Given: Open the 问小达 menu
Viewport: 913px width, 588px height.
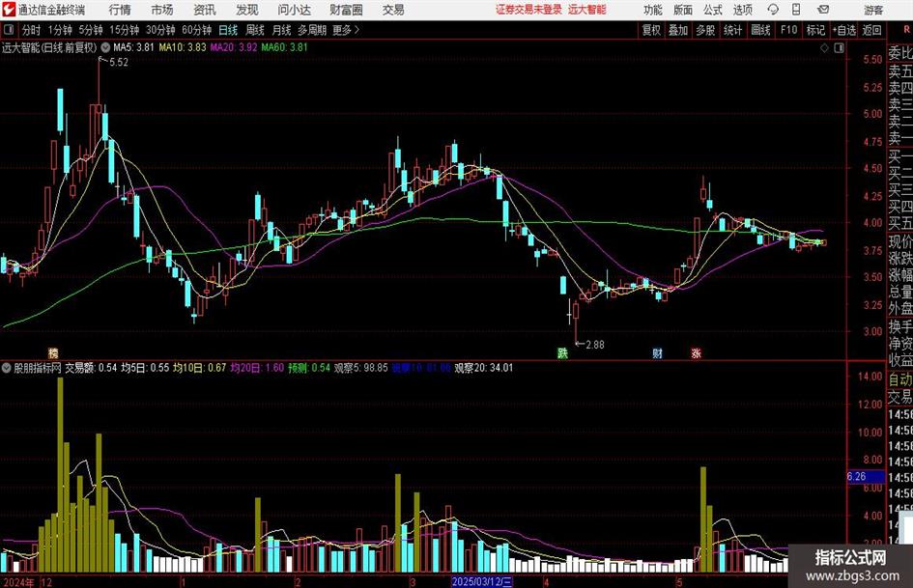Looking at the screenshot, I should pos(294,10).
